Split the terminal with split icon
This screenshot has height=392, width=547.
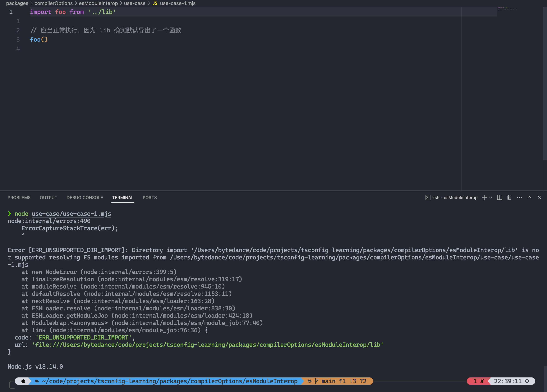pyautogui.click(x=500, y=198)
